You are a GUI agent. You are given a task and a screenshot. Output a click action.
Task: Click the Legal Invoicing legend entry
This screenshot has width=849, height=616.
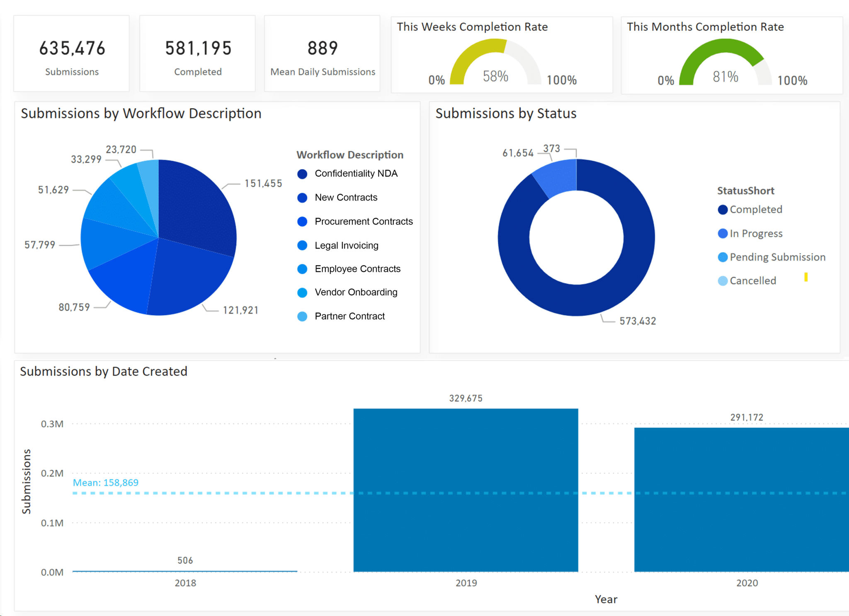(x=347, y=245)
